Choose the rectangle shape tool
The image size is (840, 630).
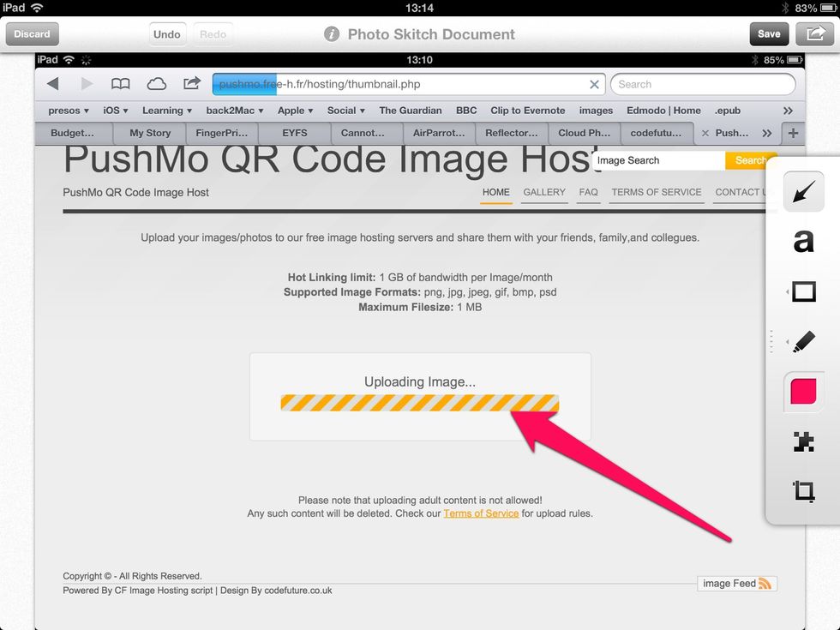click(804, 292)
